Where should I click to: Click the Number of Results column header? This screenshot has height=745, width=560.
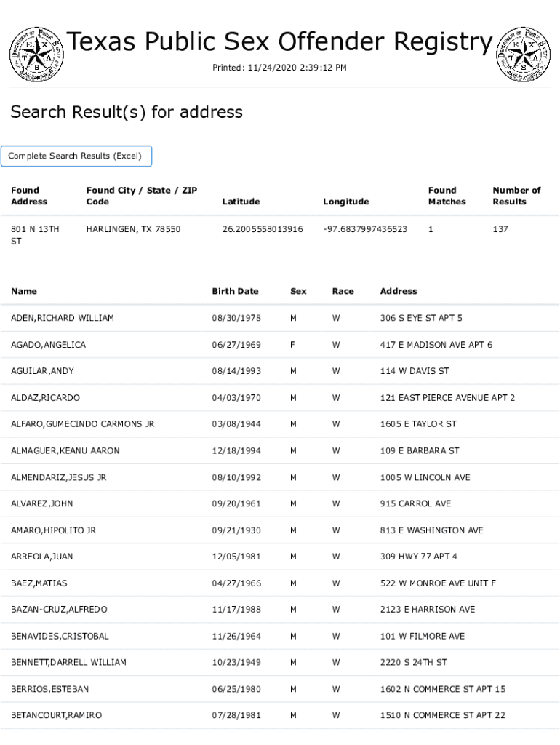[x=516, y=196]
